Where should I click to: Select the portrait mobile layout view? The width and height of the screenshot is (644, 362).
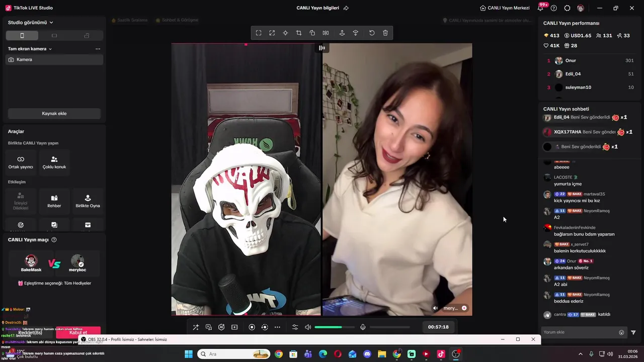pyautogui.click(x=22, y=36)
